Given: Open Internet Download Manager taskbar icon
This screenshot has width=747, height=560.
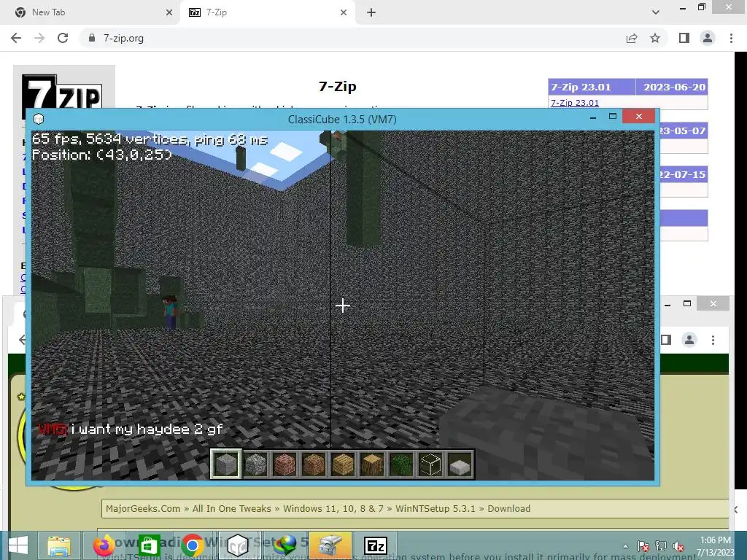Looking at the screenshot, I should click(285, 545).
